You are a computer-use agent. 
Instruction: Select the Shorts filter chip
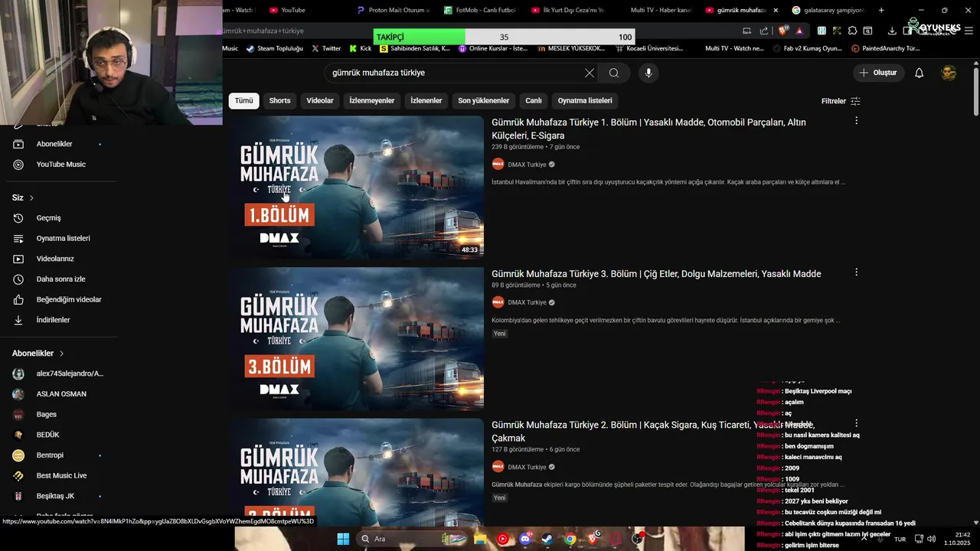pyautogui.click(x=279, y=101)
